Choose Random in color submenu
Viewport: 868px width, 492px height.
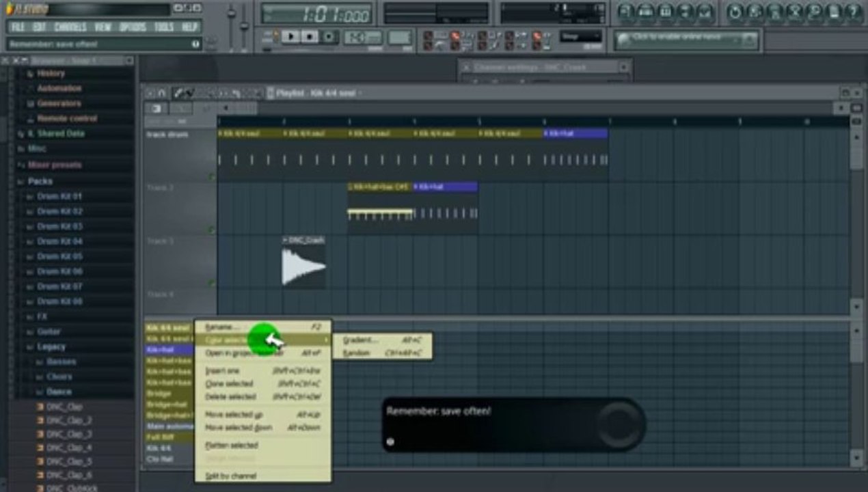coord(382,353)
